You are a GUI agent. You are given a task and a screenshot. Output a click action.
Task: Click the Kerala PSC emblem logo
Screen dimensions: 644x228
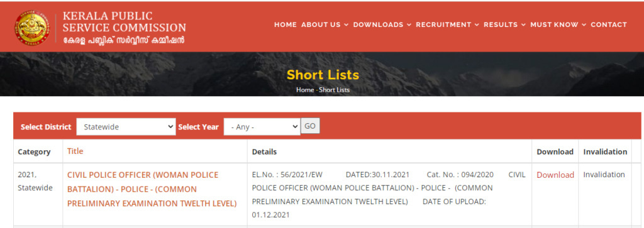(x=31, y=28)
